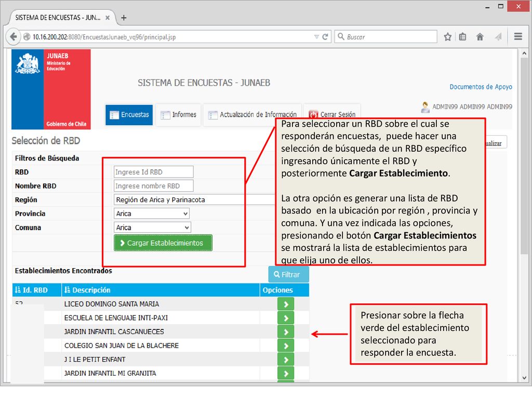Open the Provincia dropdown
This screenshot has width=532, height=399.
click(151, 214)
